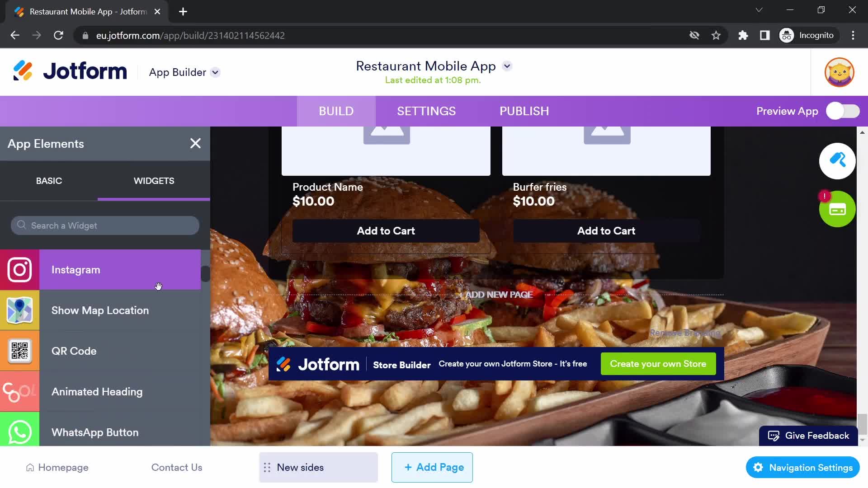Open the browser extensions dropdown

[x=743, y=35]
